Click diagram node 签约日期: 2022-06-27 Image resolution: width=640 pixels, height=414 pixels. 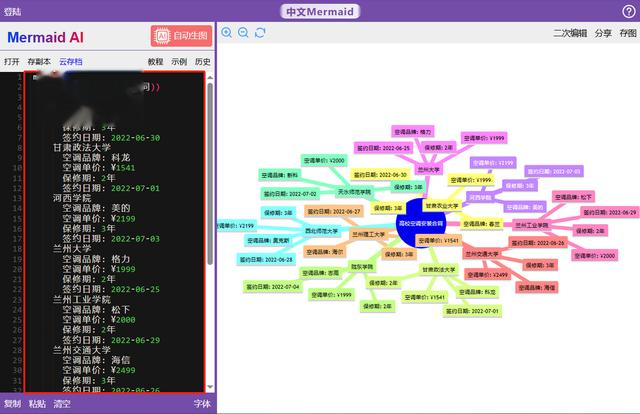[334, 211]
